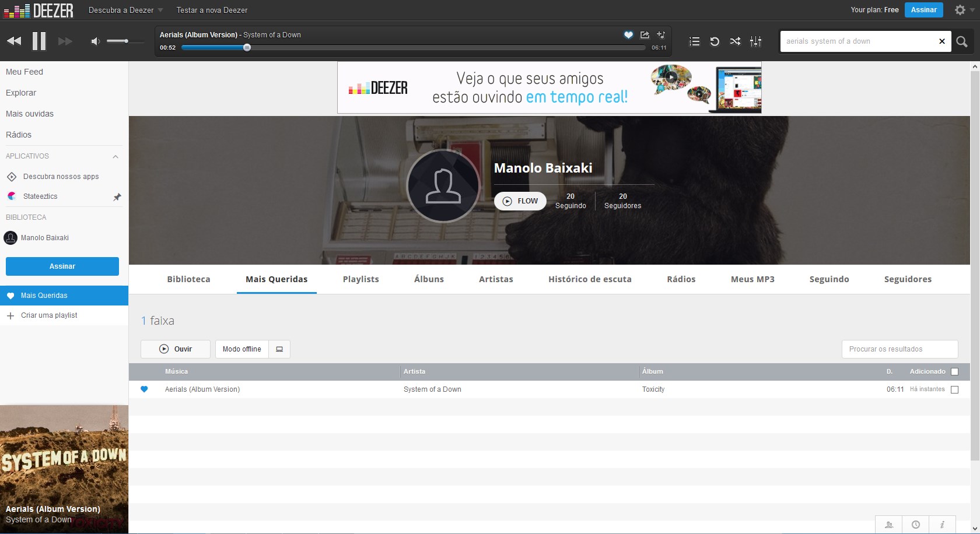Screen dimensions: 980x534
Task: Select all tracks via header checkbox
Action: point(954,371)
